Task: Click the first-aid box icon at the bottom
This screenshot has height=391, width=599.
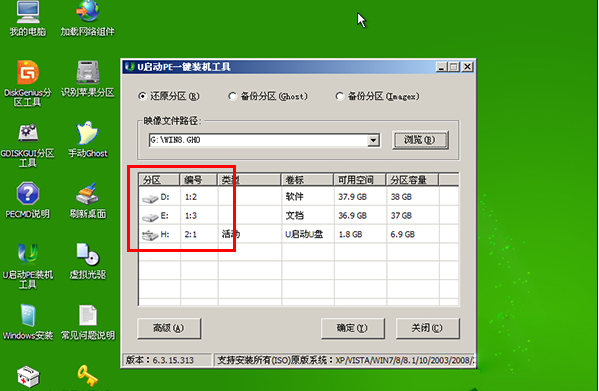Action: pos(28,376)
